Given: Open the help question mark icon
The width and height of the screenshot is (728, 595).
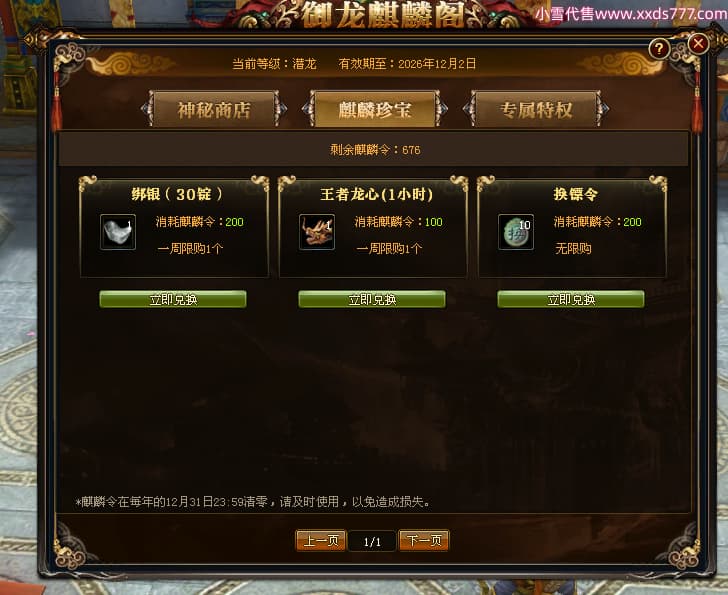Looking at the screenshot, I should (659, 48).
